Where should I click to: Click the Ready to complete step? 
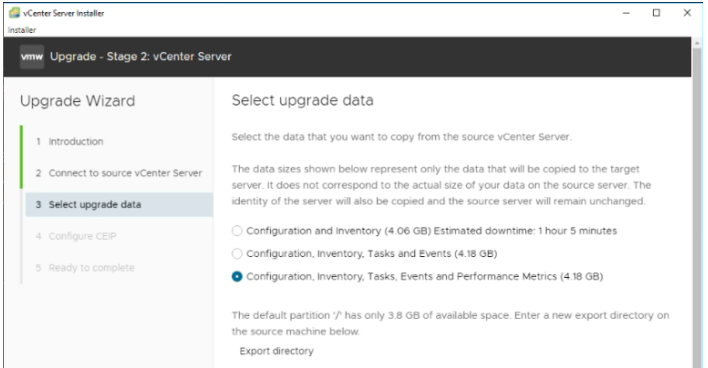[85, 268]
